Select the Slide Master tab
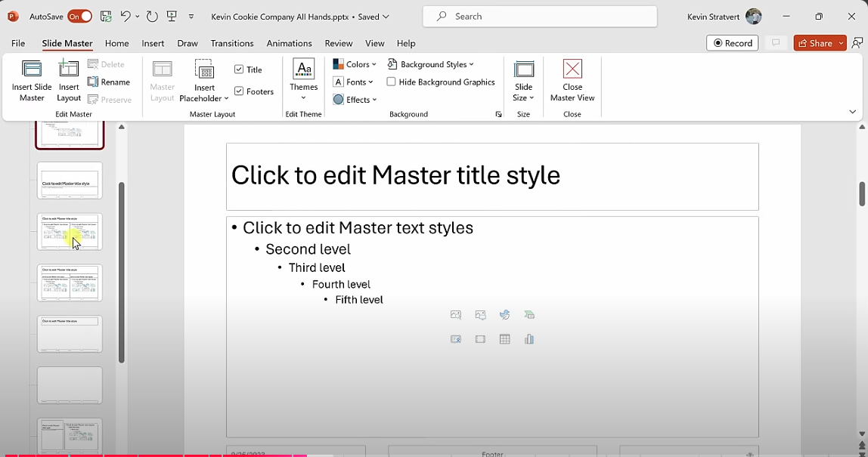This screenshot has width=868, height=457. pos(67,43)
